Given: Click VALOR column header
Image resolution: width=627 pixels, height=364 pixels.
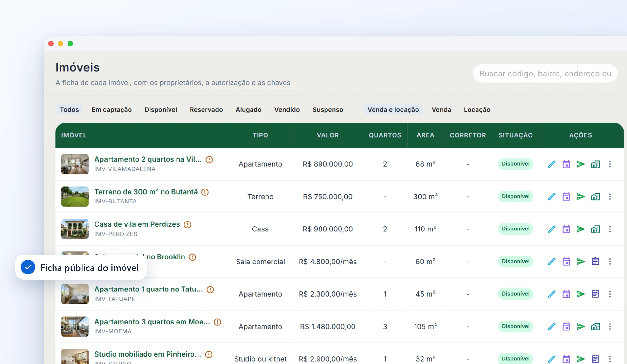Looking at the screenshot, I should click(x=327, y=135).
